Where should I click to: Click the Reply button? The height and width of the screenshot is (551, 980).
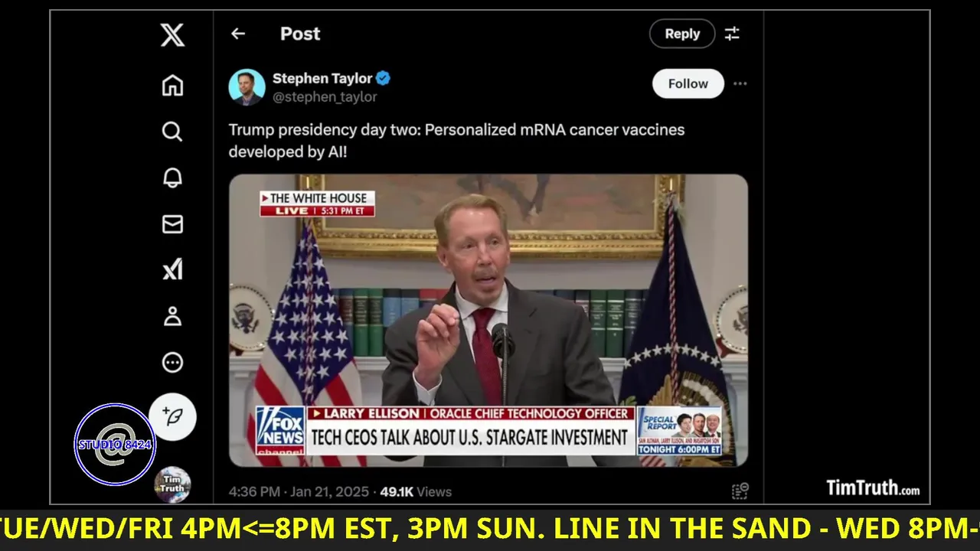682,34
